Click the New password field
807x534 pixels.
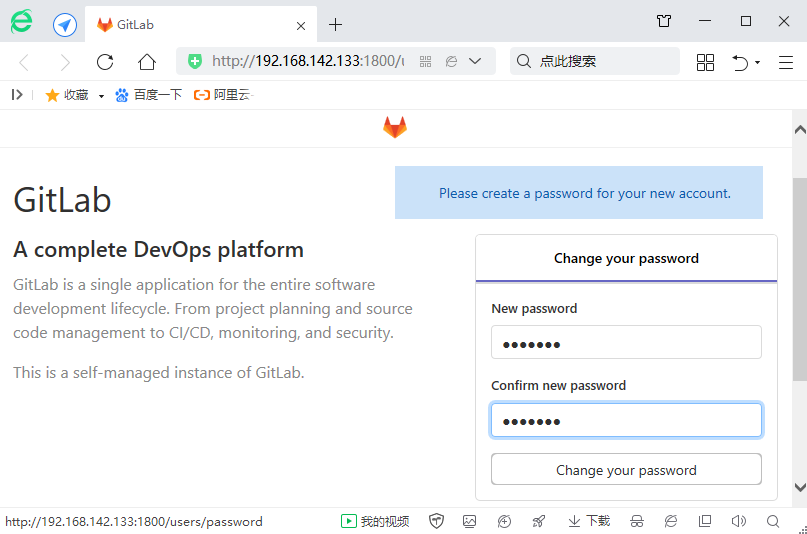point(626,342)
